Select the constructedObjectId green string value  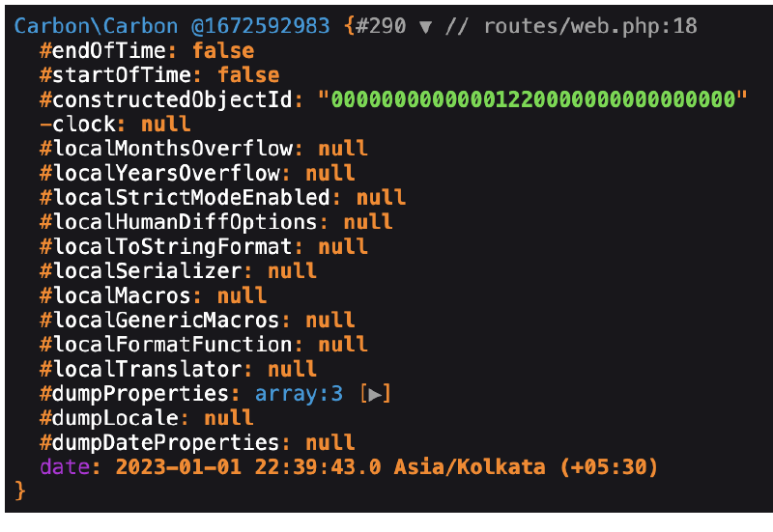point(538,99)
